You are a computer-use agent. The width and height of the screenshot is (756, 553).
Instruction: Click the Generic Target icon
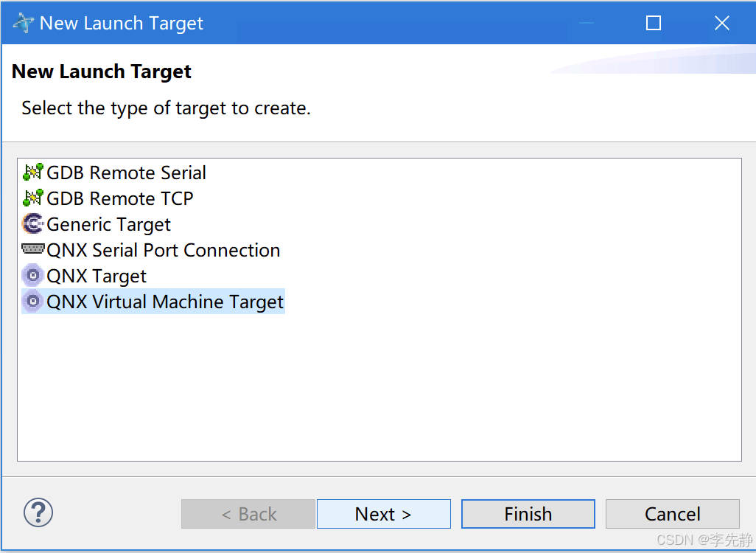(32, 224)
